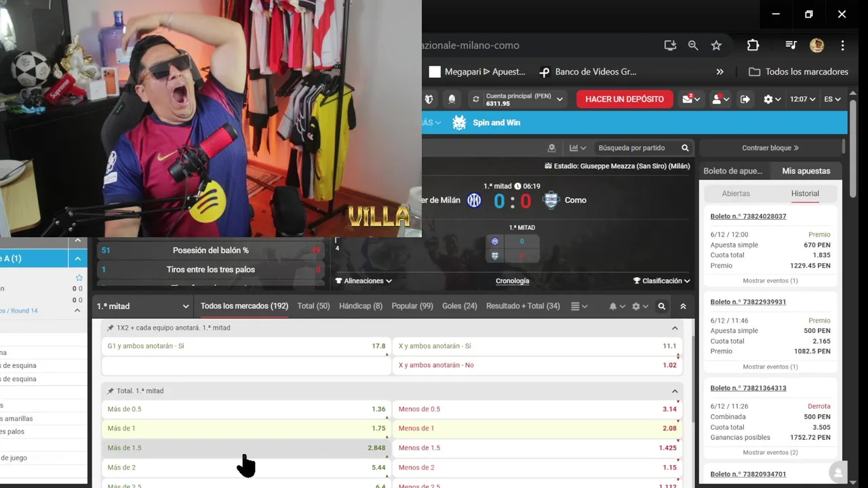Select the X y ambos anotarán - No bet

(x=537, y=365)
